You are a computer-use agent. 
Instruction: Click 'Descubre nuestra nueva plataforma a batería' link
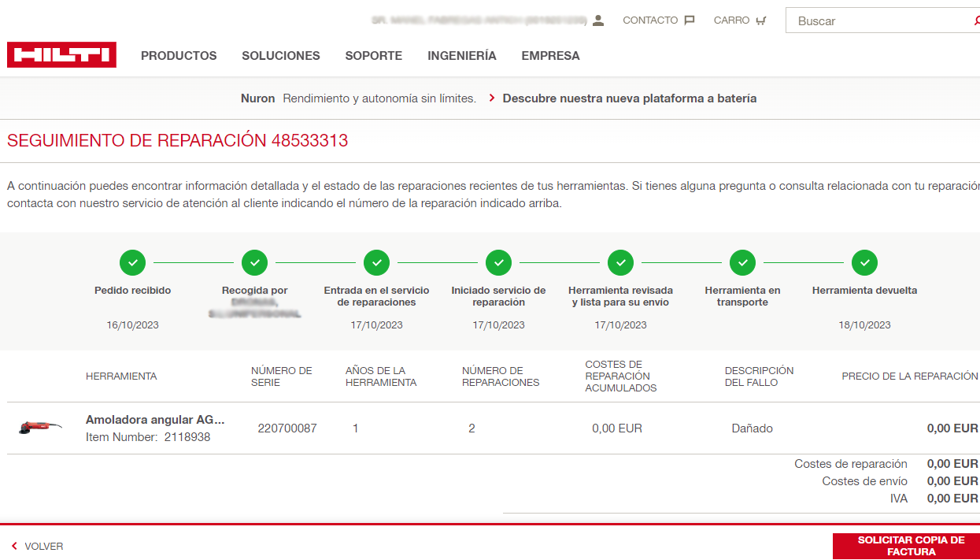629,98
